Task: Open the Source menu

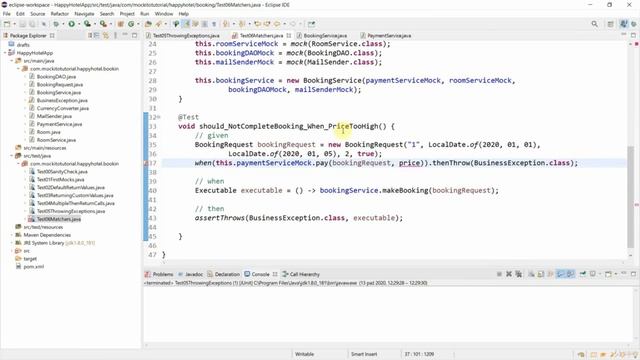Action: 38,13
